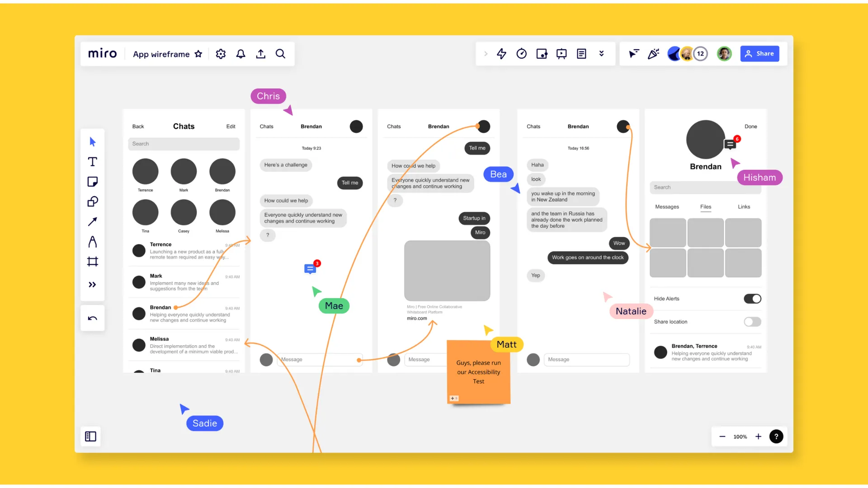Viewport: 868px width, 488px height.
Task: Open the notifications bell
Action: click(241, 54)
